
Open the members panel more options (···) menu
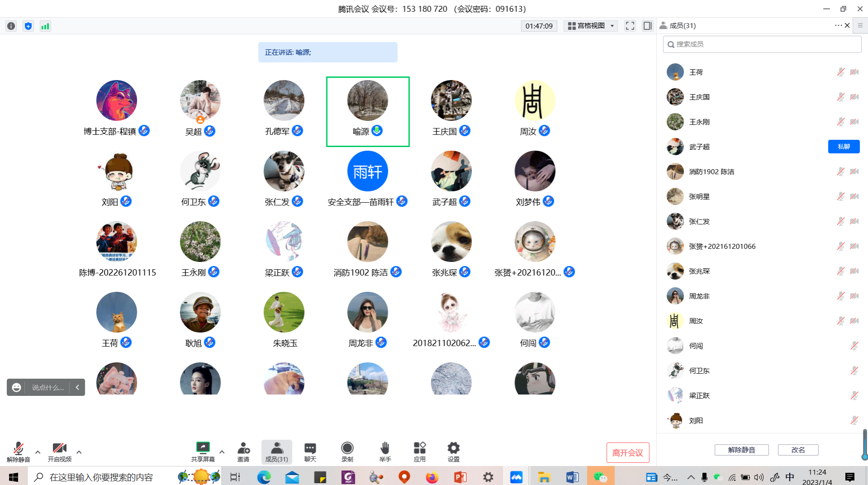tap(838, 25)
